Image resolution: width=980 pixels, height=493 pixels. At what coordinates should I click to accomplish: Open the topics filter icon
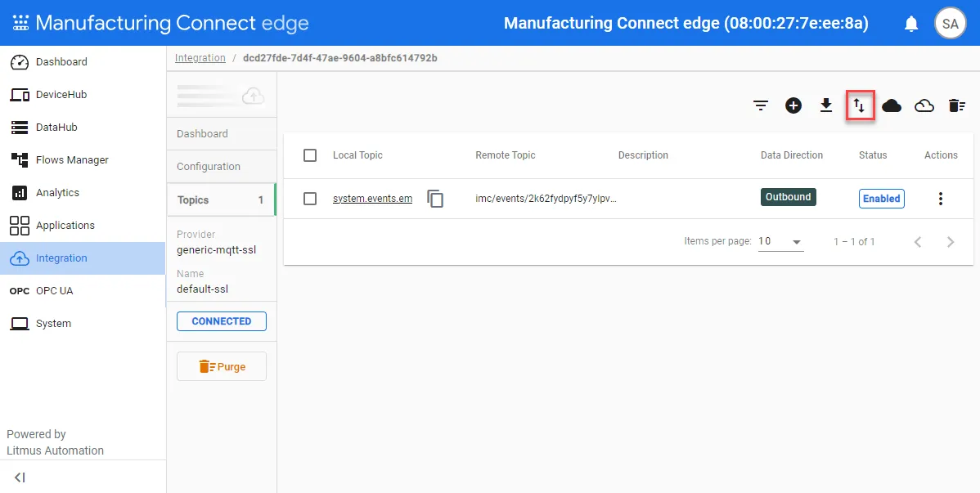[761, 105]
